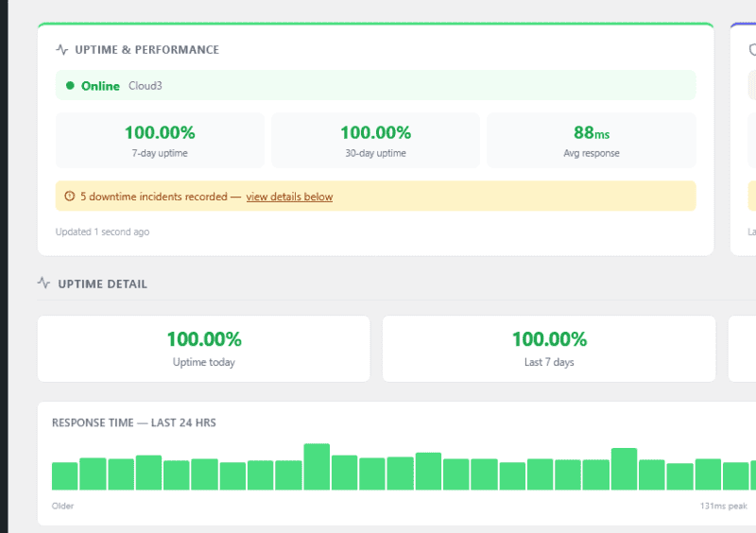Viewport: 756px width, 533px height.
Task: Click the Updated 1 second ago timestamp
Action: tap(102, 232)
